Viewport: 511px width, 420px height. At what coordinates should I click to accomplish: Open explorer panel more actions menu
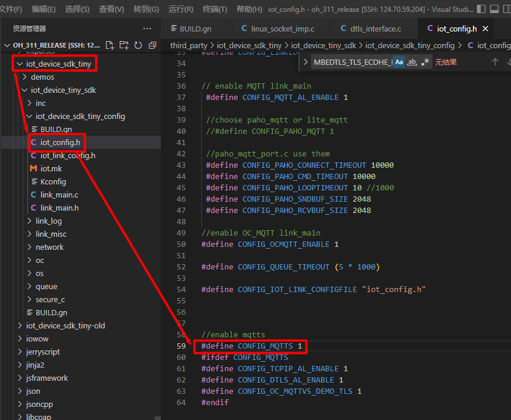pyautogui.click(x=147, y=29)
